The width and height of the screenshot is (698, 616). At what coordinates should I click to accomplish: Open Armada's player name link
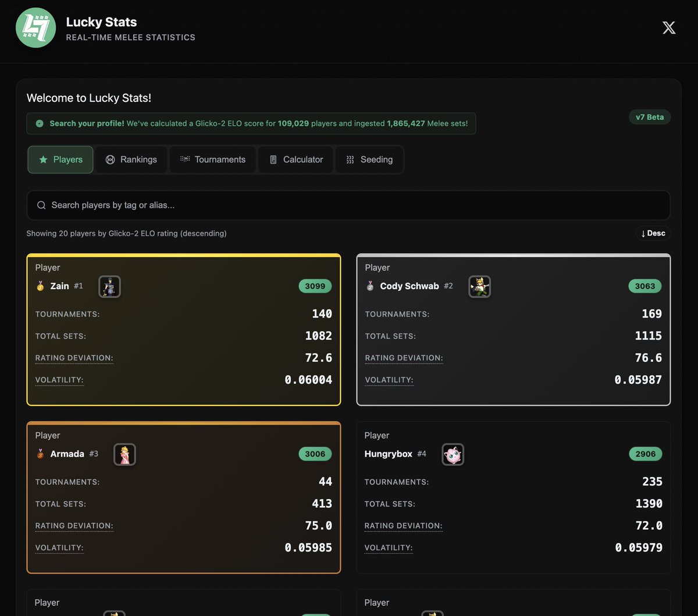click(x=67, y=454)
